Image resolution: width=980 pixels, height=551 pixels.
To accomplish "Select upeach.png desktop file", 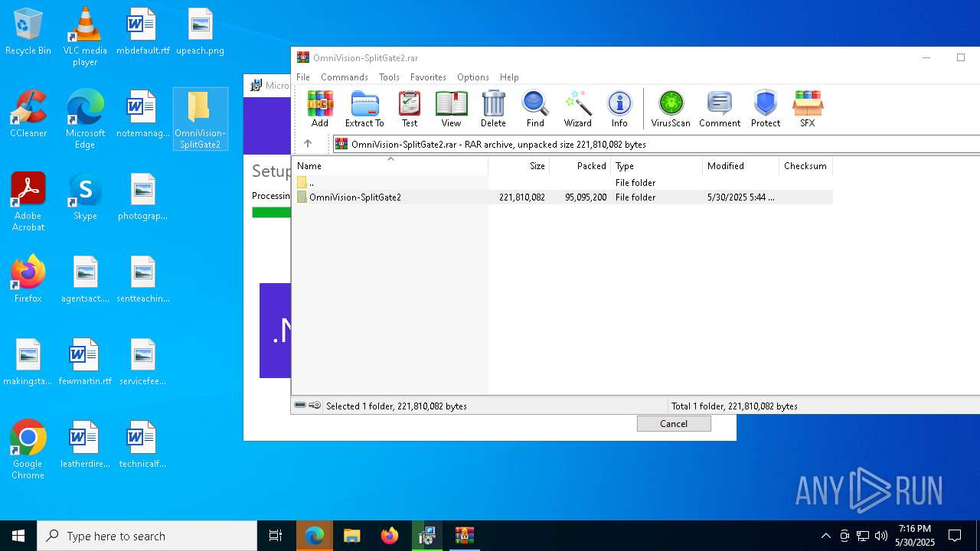I will click(200, 31).
